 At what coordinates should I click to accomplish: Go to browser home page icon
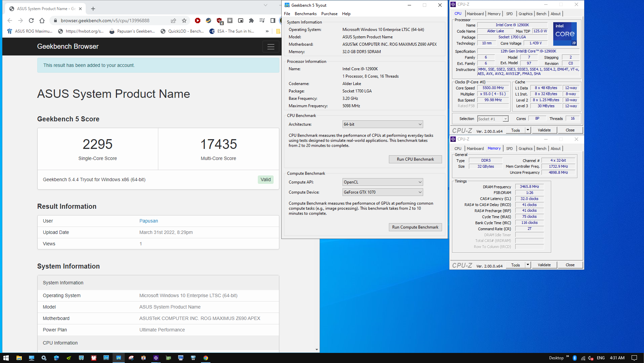click(42, 21)
